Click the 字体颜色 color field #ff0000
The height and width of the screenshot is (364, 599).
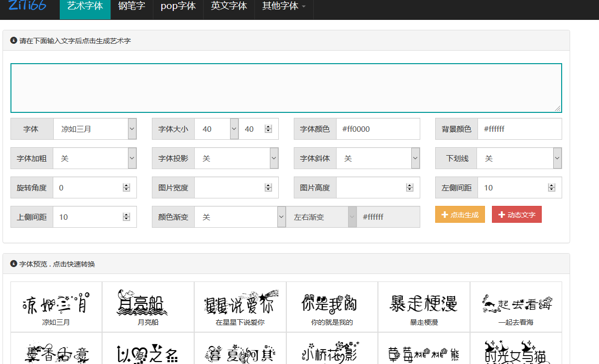[x=377, y=129]
